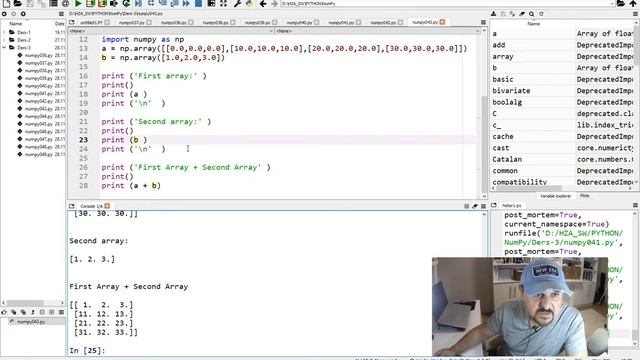
Task: Click the console Clear/eraser pencil icon
Action: pyautogui.click(x=475, y=206)
